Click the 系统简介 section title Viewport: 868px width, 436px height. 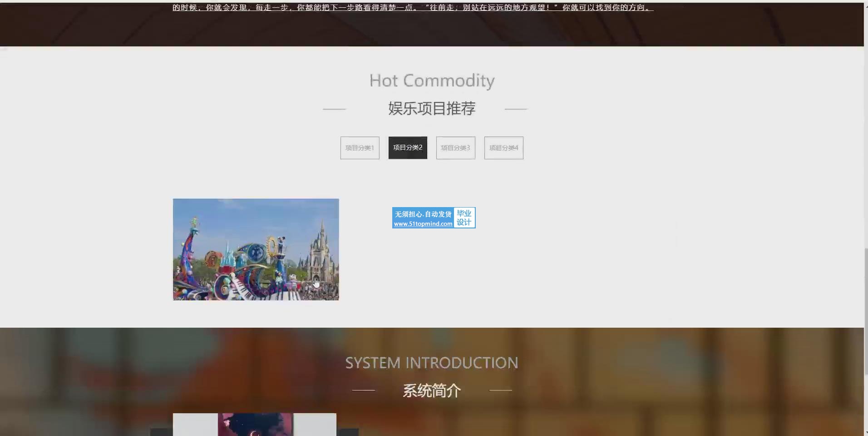432,391
